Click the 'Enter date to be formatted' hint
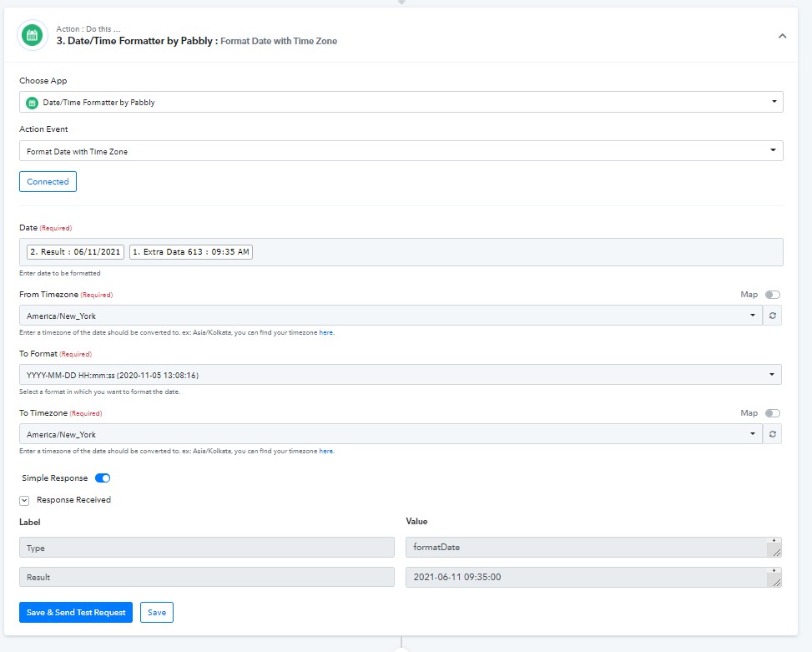 (x=60, y=273)
